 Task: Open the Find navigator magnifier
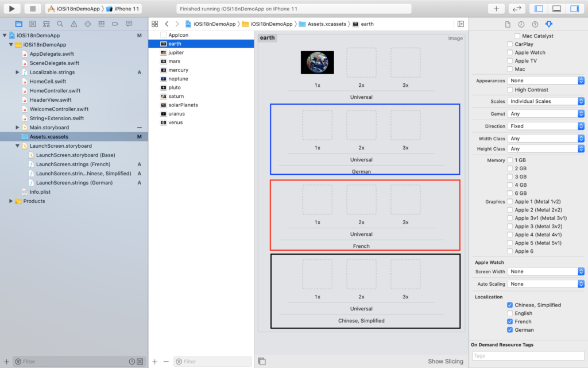click(60, 24)
